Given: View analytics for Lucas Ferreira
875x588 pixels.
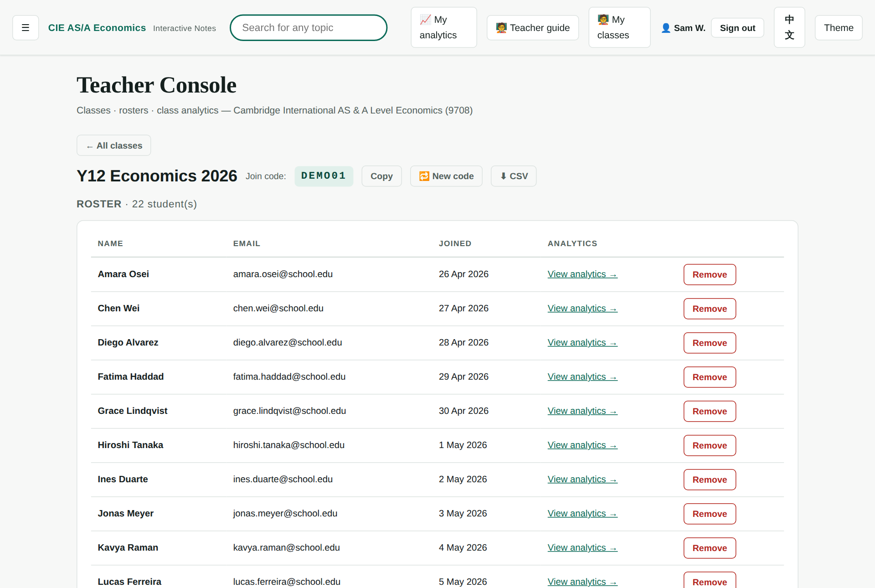Looking at the screenshot, I should pyautogui.click(x=582, y=582).
